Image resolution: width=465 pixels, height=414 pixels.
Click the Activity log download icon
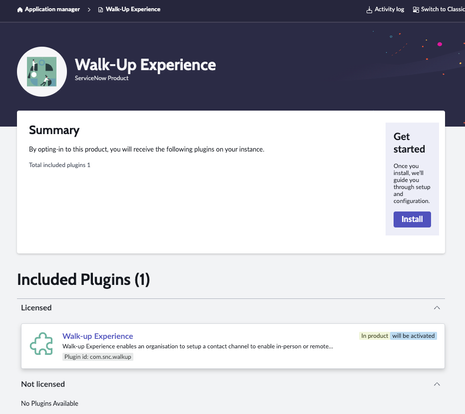tap(369, 10)
